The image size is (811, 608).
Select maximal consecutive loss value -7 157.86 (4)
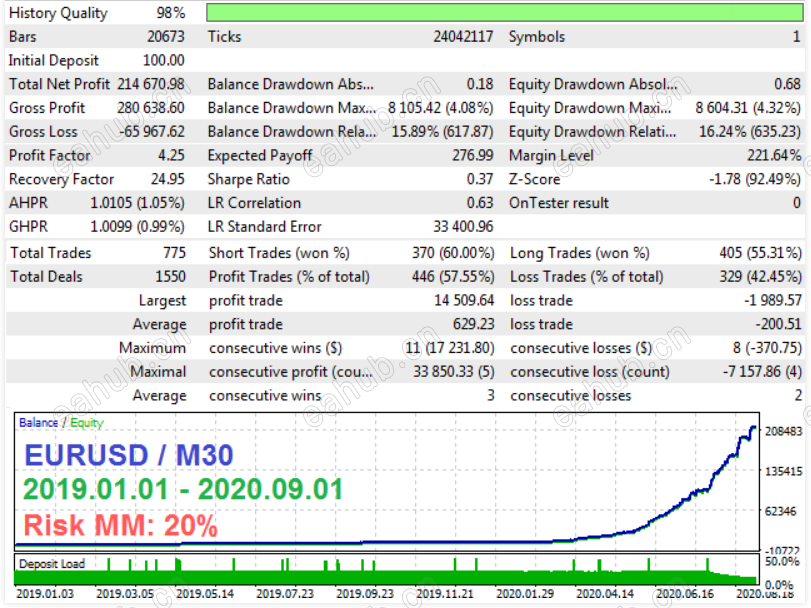pyautogui.click(x=762, y=372)
